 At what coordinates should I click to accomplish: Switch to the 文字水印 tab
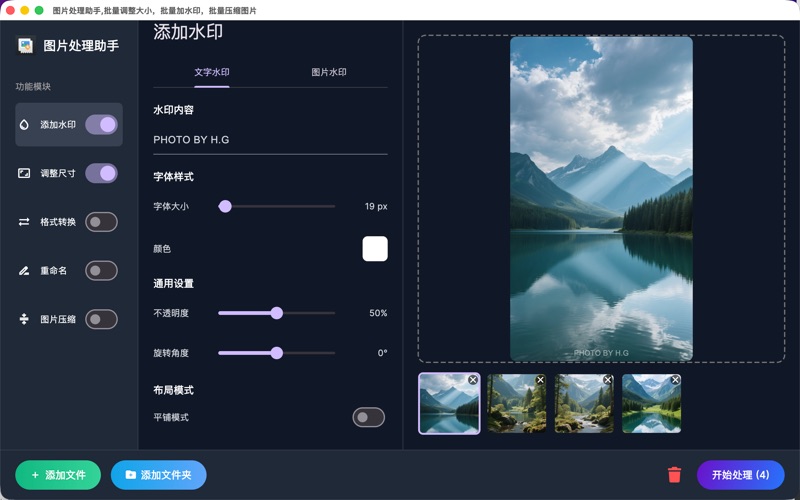tap(212, 72)
